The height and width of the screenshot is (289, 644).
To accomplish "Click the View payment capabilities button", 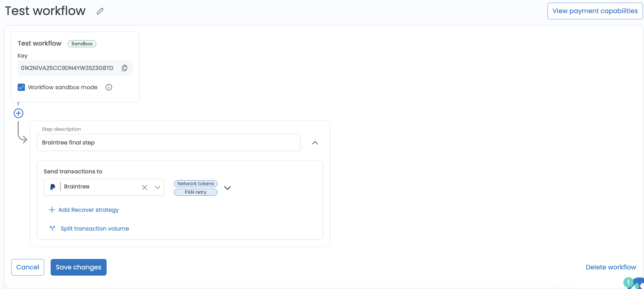I will [x=595, y=11].
